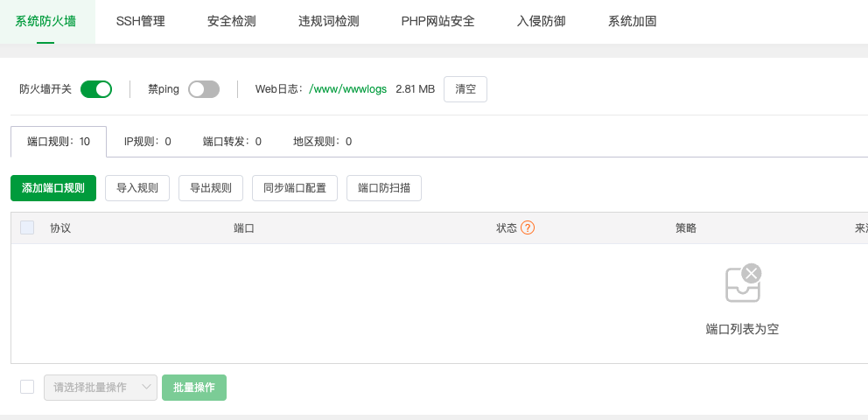Open the /www/wwwlogs log path link
The height and width of the screenshot is (420, 868).
click(x=347, y=89)
